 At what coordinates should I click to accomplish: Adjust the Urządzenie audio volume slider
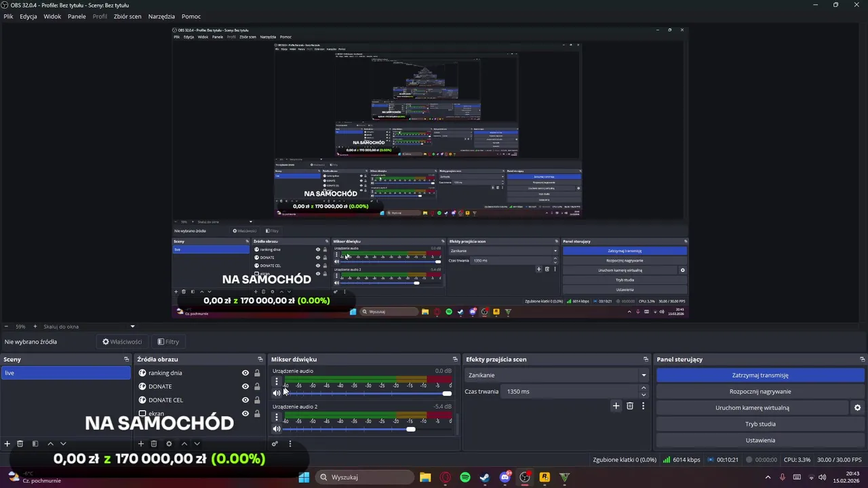tap(368, 394)
